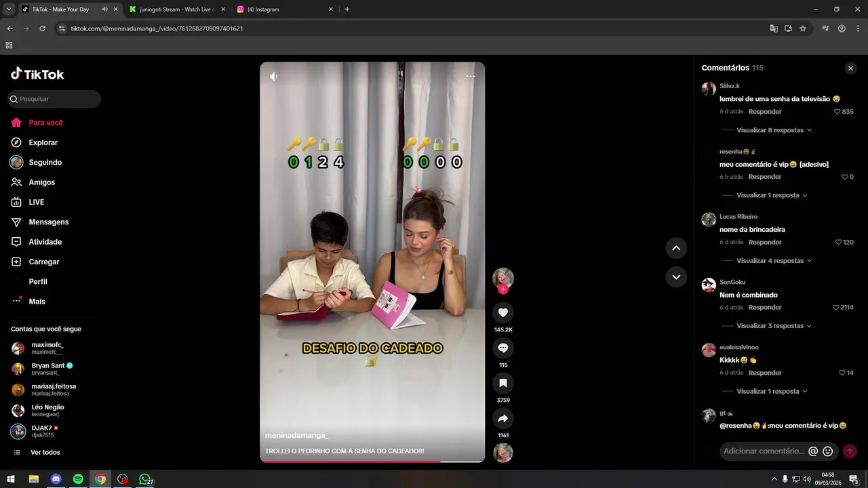868x488 pixels.
Task: Like eualesalvinoo's comment with 14 likes
Action: click(x=842, y=373)
